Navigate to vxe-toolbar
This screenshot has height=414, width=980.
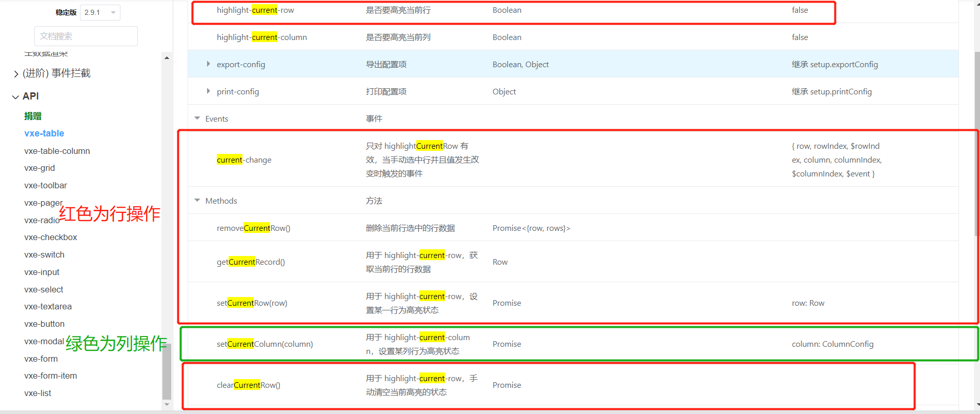46,185
